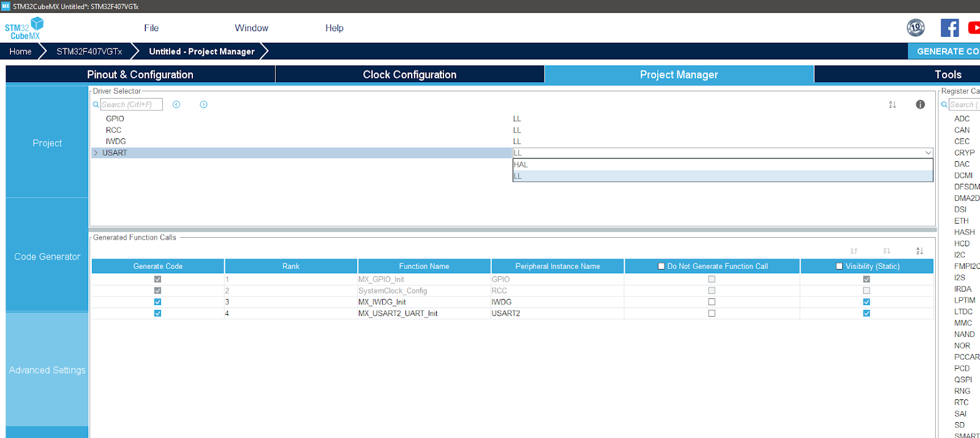Choose HAL from the USART driver dropdown
Viewport: 980px width, 438px height.
pos(723,165)
